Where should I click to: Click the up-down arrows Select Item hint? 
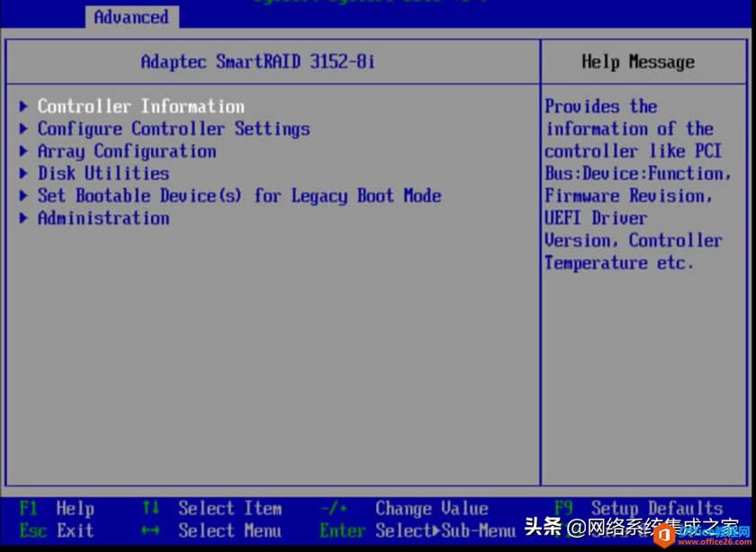pyautogui.click(x=211, y=508)
